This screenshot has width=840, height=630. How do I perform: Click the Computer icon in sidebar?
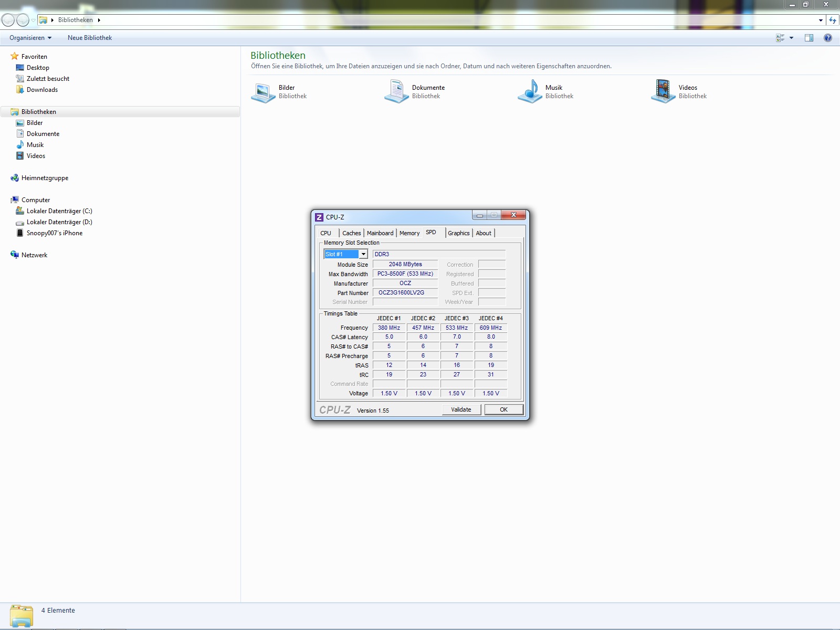(15, 200)
